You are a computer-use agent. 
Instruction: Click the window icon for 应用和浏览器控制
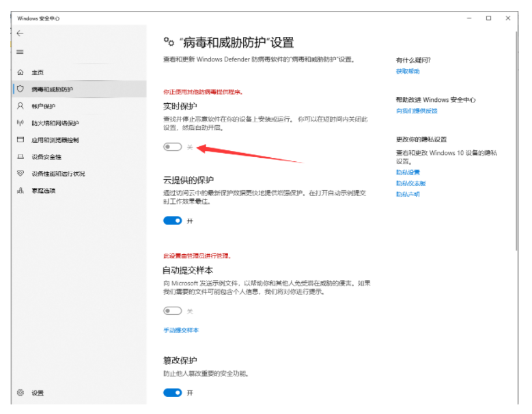20,139
